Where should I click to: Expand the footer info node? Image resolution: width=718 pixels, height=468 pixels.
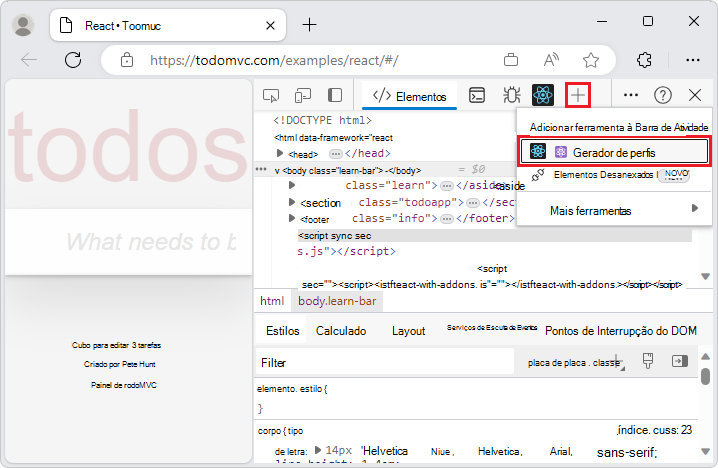(x=292, y=218)
